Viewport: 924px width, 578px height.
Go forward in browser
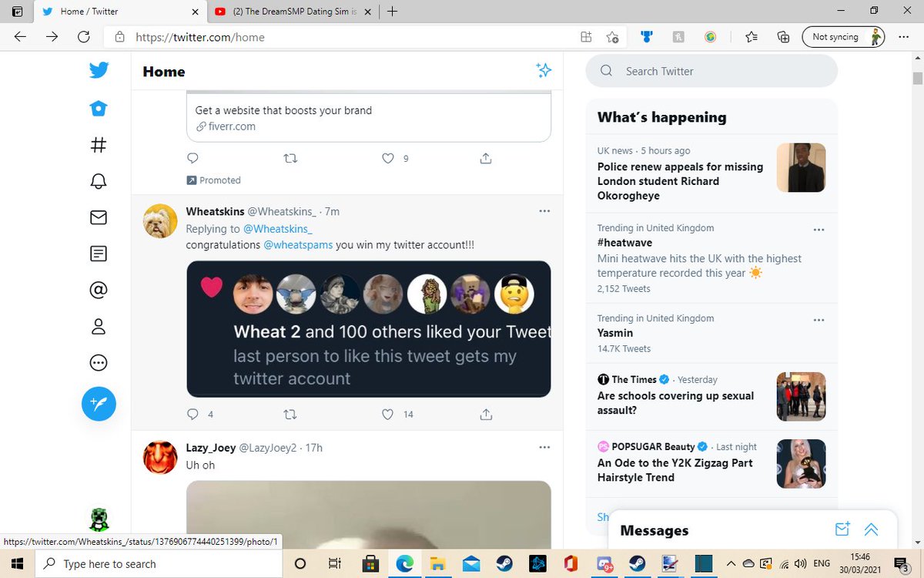[52, 36]
